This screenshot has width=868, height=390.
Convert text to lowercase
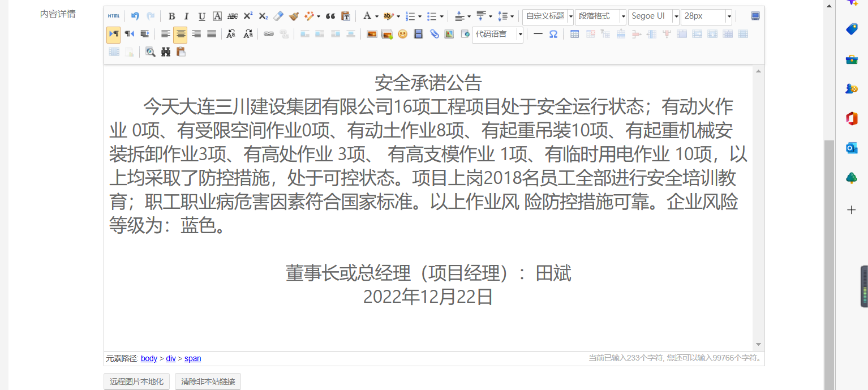pyautogui.click(x=247, y=34)
